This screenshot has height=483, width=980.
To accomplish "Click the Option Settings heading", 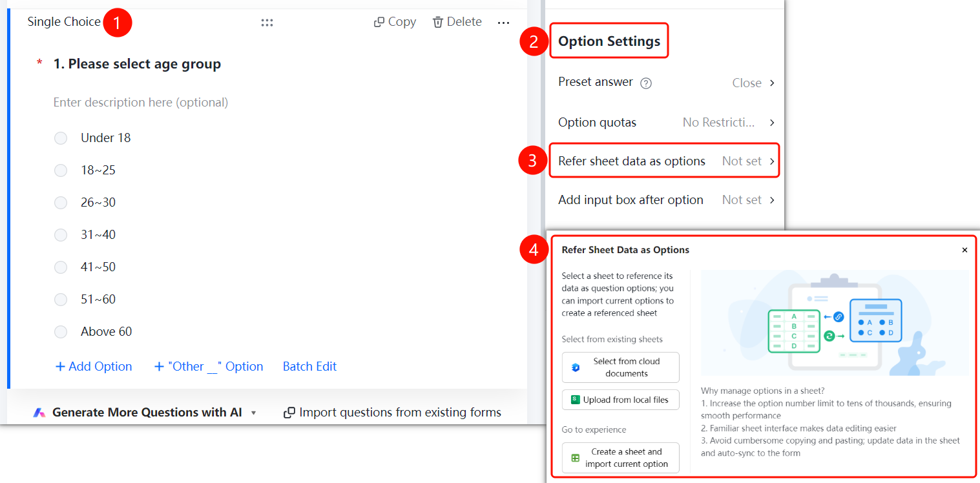I will point(609,41).
